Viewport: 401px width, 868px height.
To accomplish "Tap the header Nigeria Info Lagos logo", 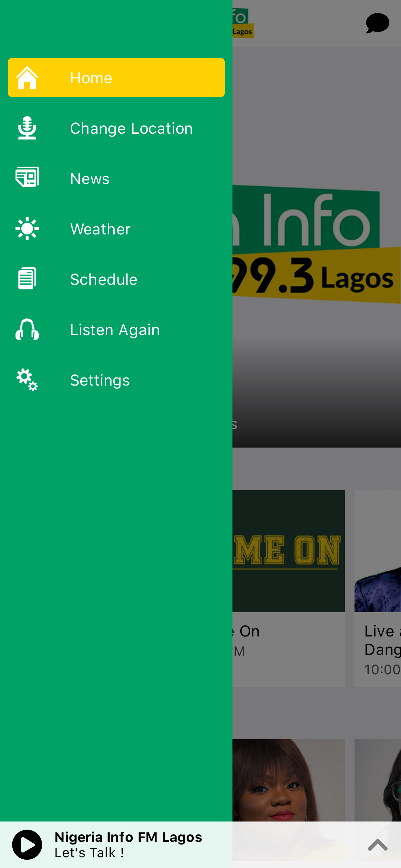I will 242,23.
